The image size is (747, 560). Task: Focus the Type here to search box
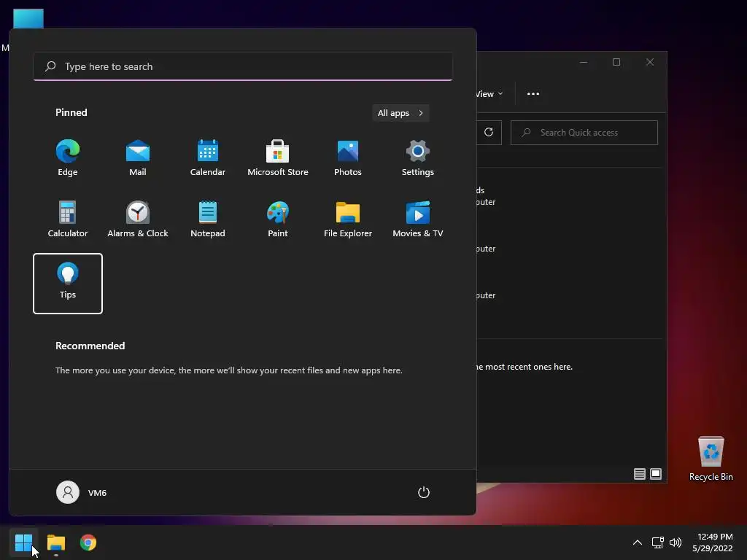pyautogui.click(x=243, y=66)
